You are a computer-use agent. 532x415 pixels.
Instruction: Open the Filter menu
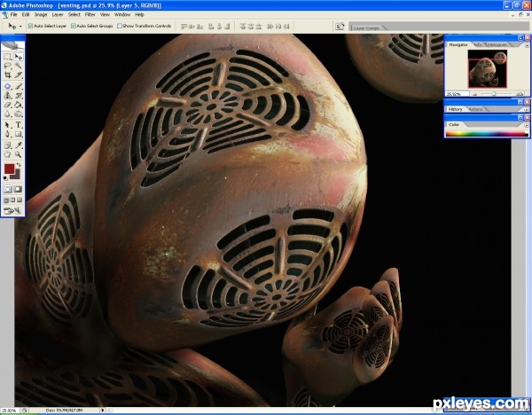(x=90, y=14)
